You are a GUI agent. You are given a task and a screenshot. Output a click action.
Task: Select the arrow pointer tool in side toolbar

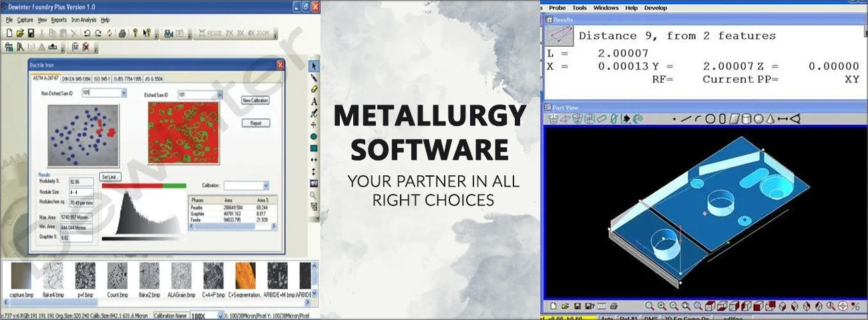point(314,66)
